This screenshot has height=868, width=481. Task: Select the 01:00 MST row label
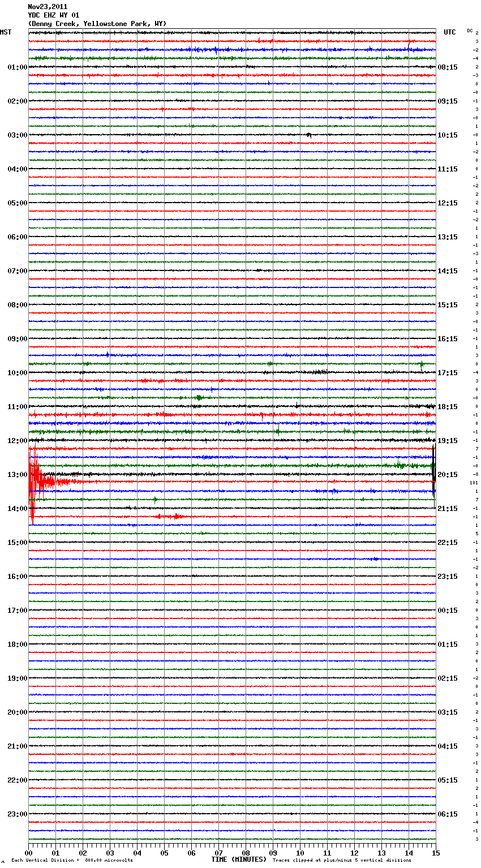pos(18,67)
